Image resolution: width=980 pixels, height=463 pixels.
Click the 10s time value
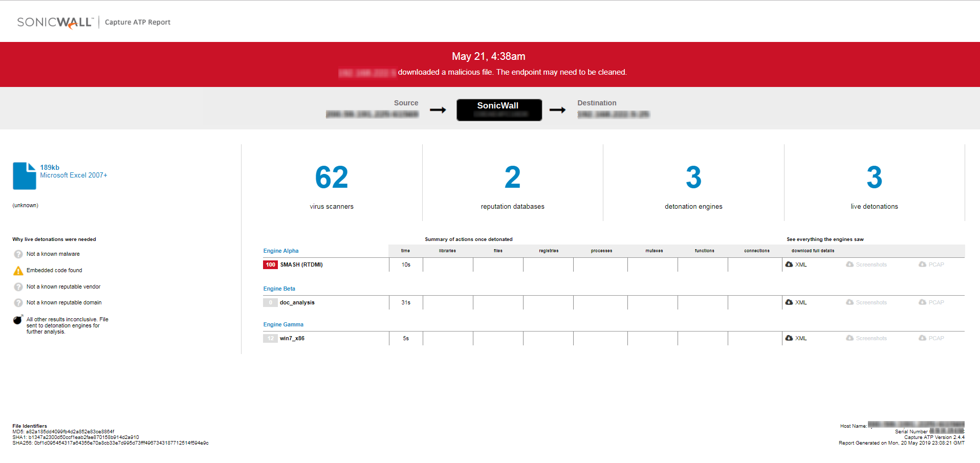click(x=406, y=265)
